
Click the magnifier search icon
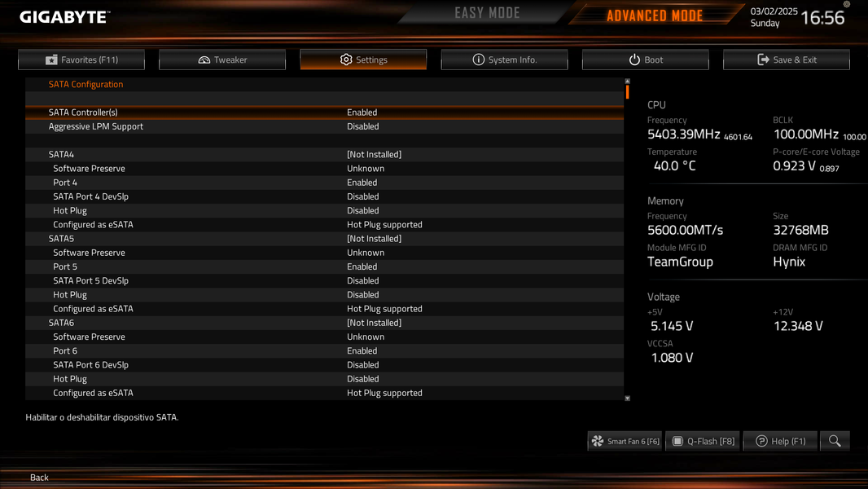pyautogui.click(x=835, y=441)
